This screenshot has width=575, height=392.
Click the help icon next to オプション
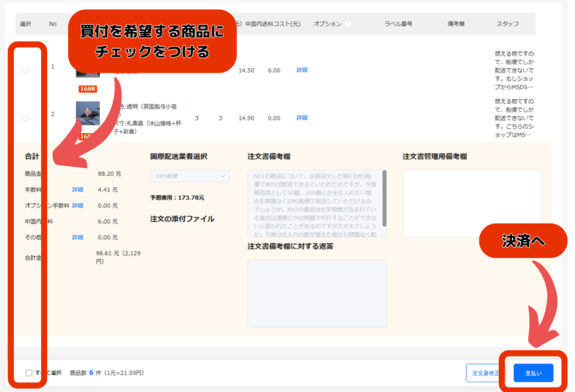point(348,24)
